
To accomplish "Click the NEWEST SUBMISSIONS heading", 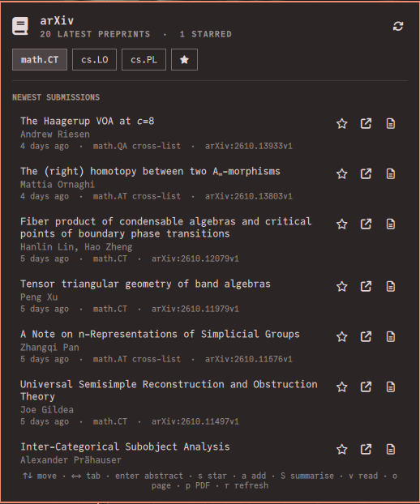I will point(56,97).
